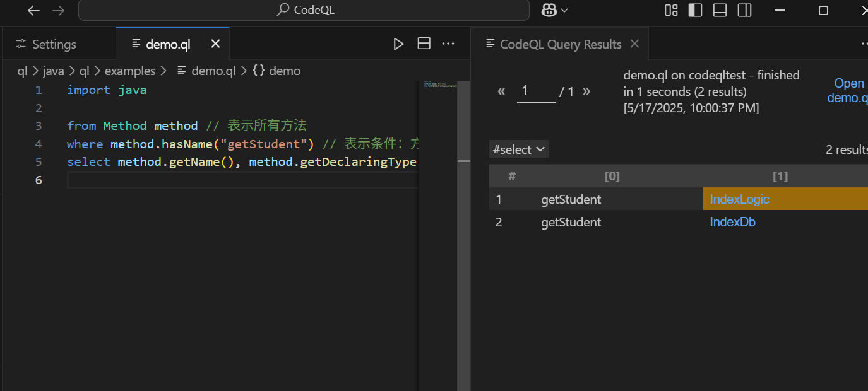Screen dimensions: 868x391
Task: Switch to the Settings tab
Action: [x=54, y=44]
